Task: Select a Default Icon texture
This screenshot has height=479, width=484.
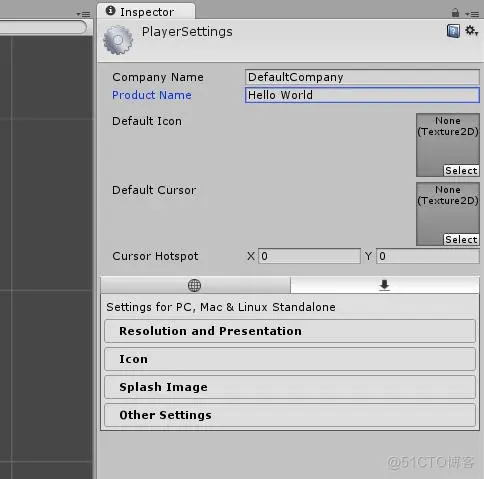Action: [461, 170]
